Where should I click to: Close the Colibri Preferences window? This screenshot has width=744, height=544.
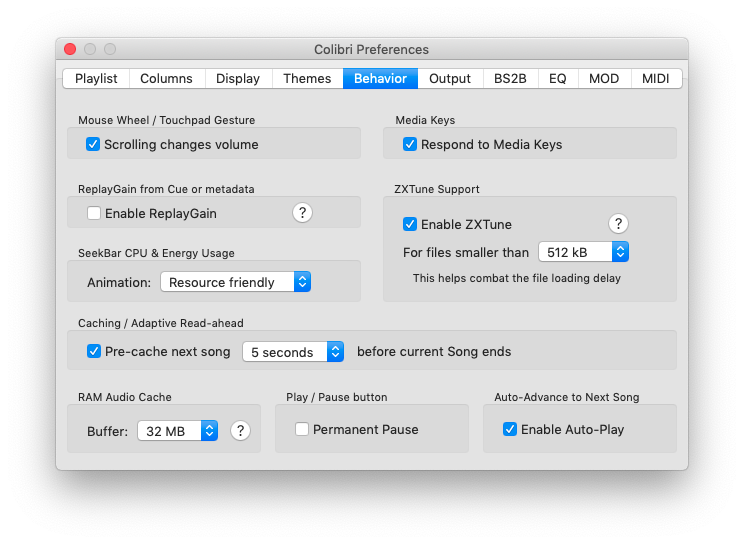(70, 49)
